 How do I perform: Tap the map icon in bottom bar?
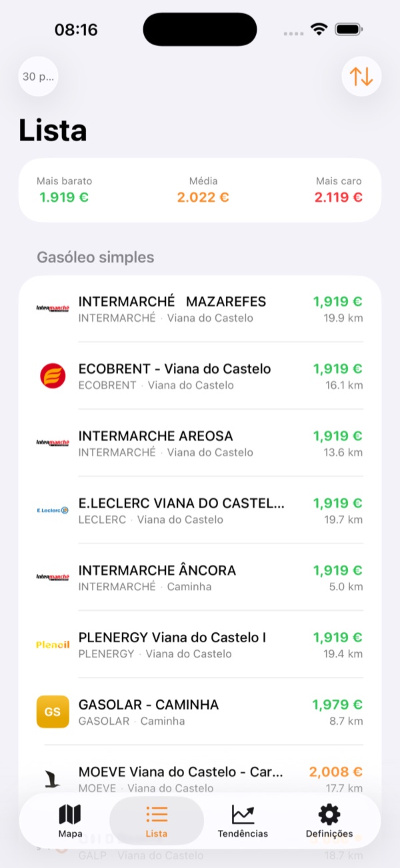pyautogui.click(x=69, y=814)
